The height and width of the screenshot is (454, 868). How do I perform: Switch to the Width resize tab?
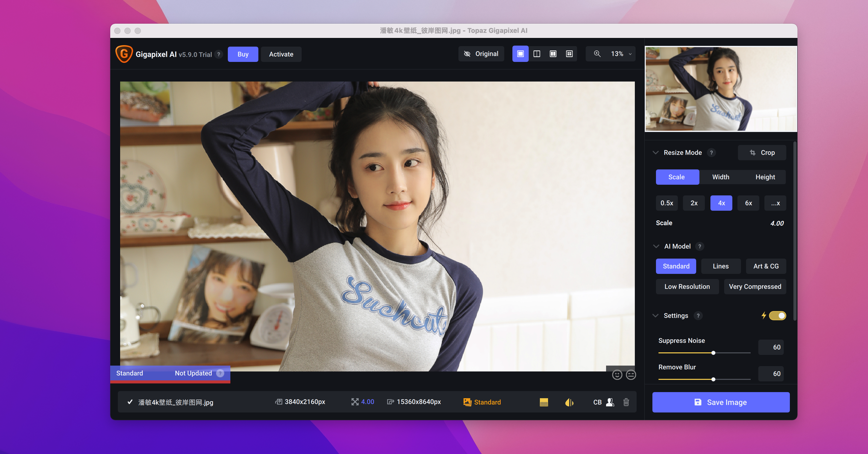tap(720, 177)
